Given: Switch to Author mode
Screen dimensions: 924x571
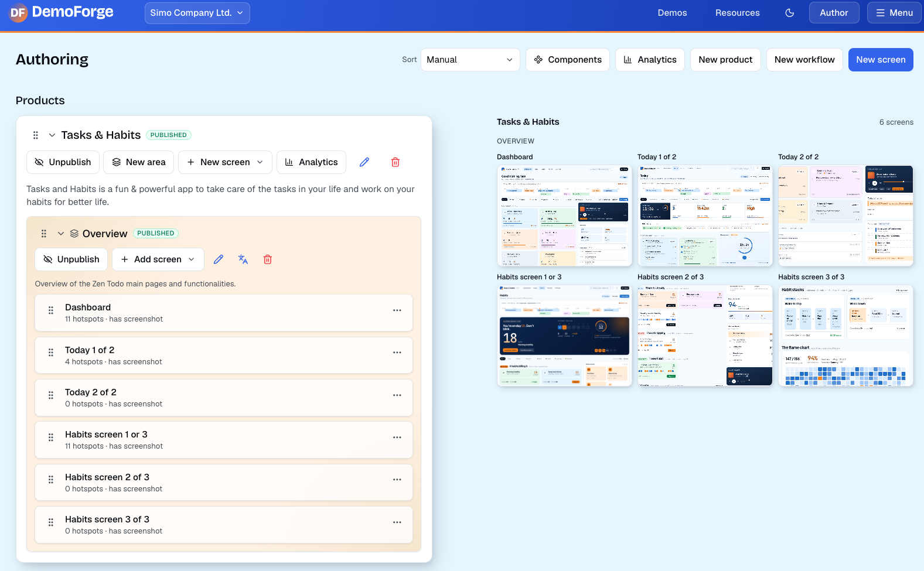Looking at the screenshot, I should 834,13.
